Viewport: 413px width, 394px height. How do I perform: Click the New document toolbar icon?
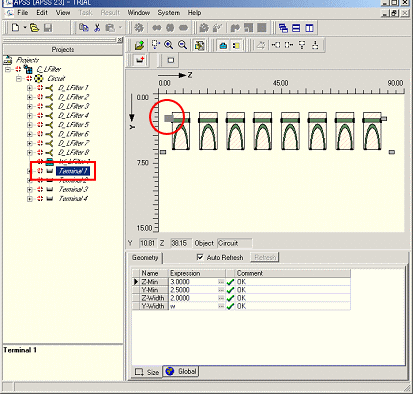[15, 28]
